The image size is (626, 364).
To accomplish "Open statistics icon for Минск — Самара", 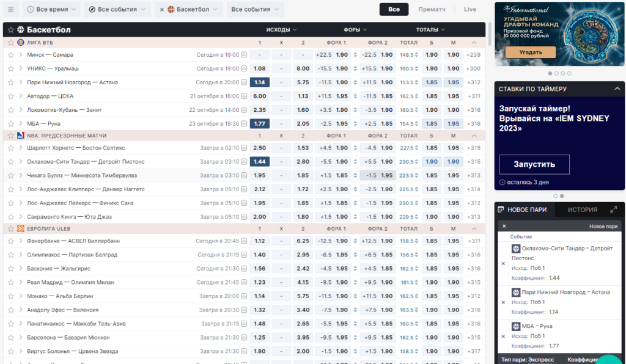I will 244,55.
